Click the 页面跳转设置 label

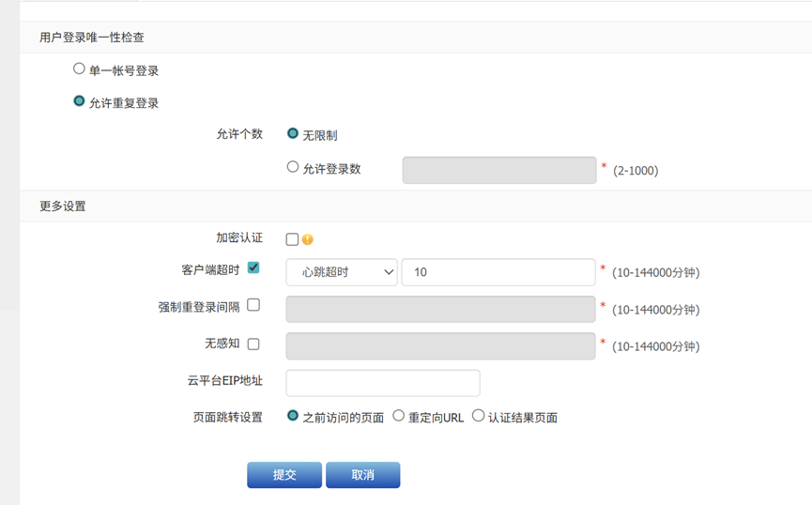[x=228, y=417]
